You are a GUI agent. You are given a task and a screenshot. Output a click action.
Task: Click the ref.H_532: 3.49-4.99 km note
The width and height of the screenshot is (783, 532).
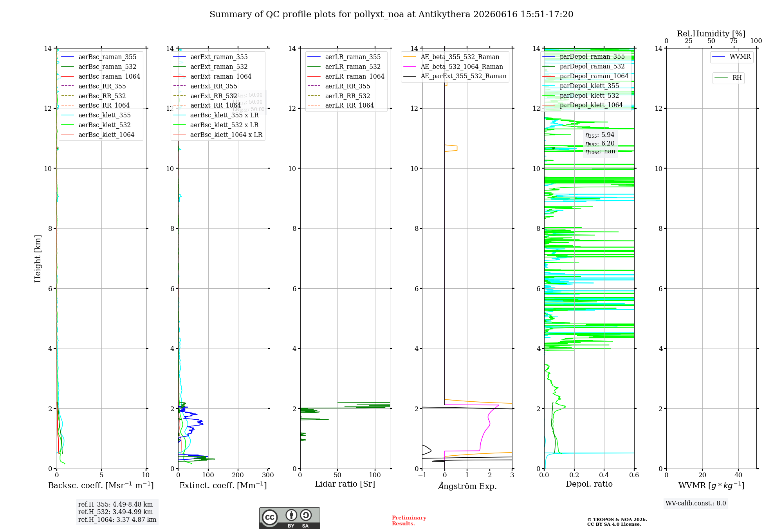pos(115,512)
